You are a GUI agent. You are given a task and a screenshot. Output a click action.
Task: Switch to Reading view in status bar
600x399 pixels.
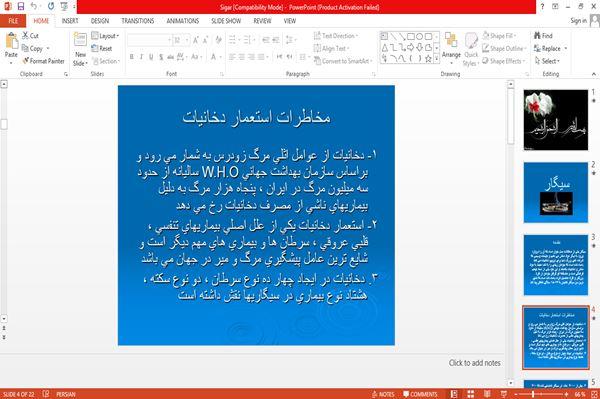[x=487, y=394]
